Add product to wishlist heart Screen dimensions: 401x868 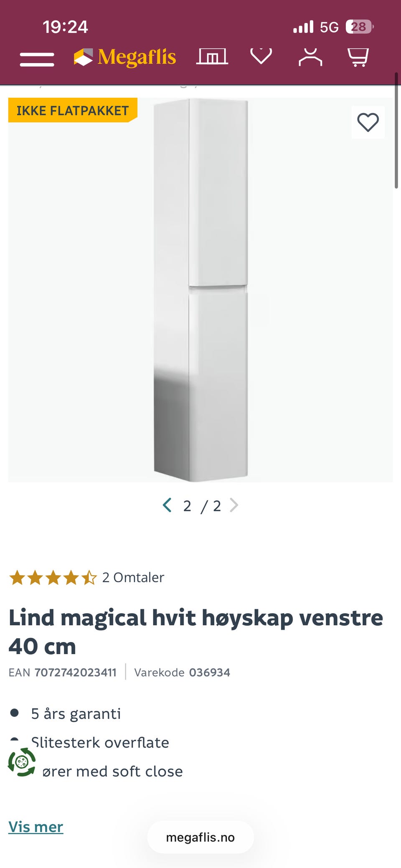click(368, 122)
